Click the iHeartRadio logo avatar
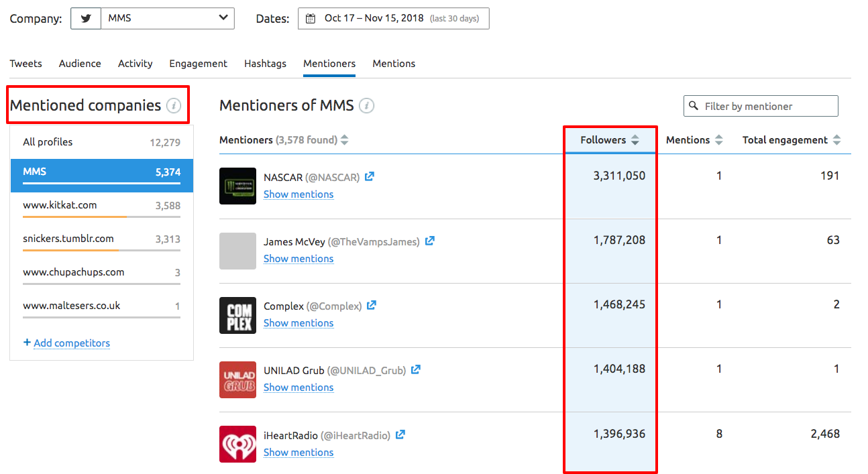The width and height of the screenshot is (868, 474). tap(237, 444)
